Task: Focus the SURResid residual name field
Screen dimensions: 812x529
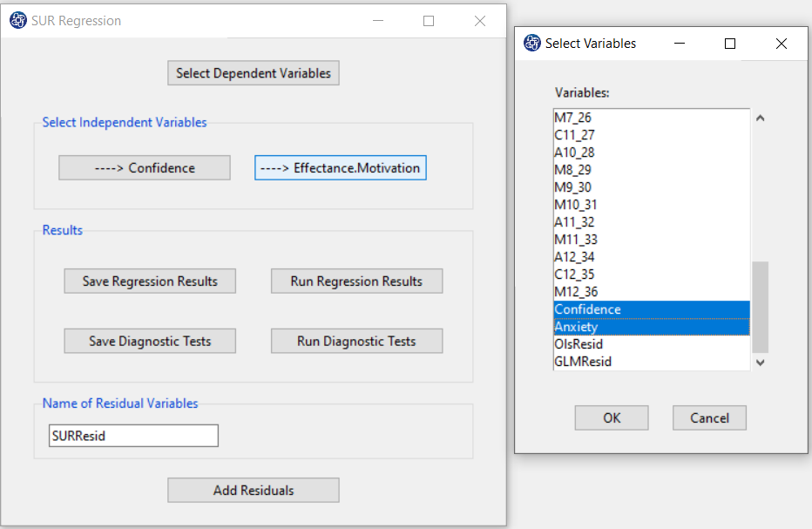Action: [133, 436]
